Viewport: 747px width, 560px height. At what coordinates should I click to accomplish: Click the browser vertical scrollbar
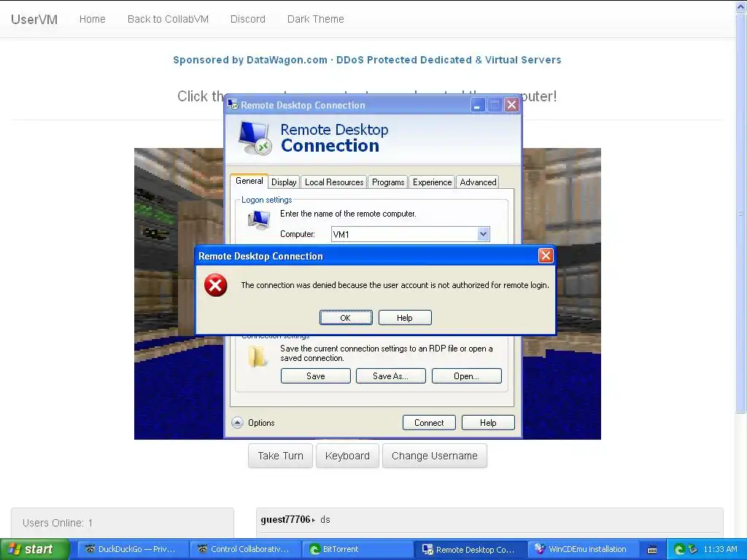(x=741, y=214)
